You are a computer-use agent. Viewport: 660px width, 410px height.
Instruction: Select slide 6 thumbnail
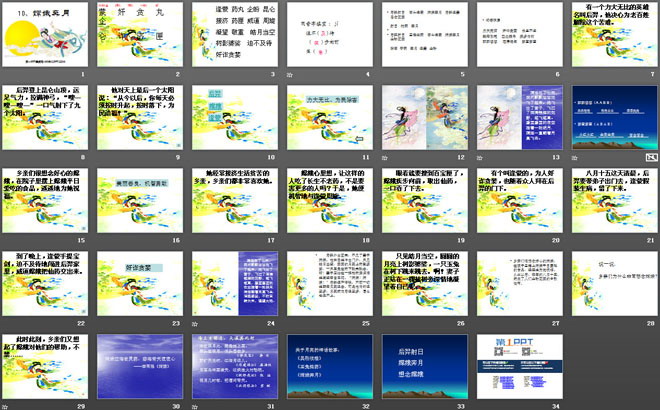click(x=520, y=35)
